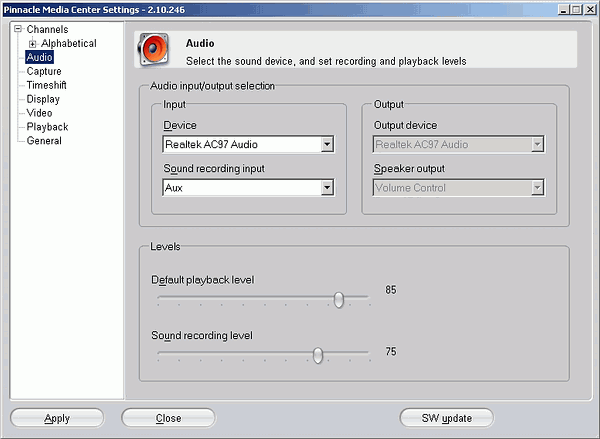
Task: Close the window with the title bar X
Action: (590, 10)
